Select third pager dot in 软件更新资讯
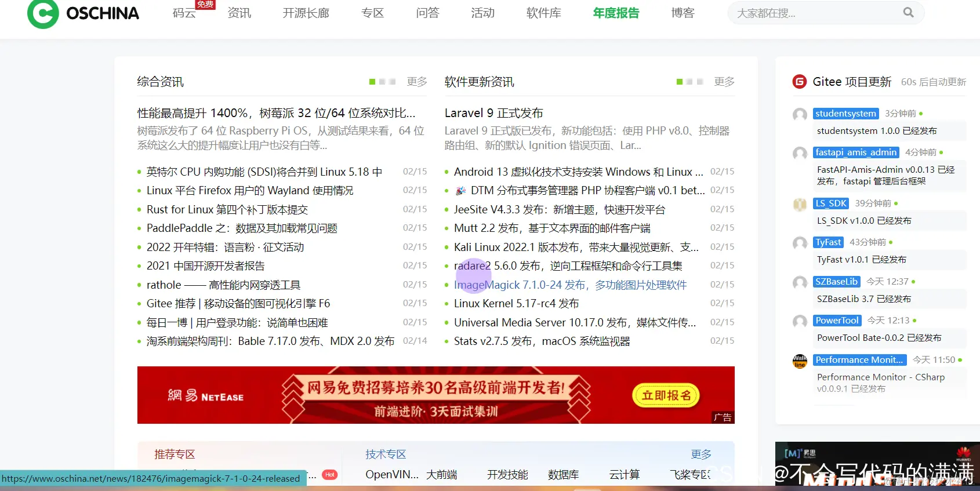 pyautogui.click(x=700, y=82)
